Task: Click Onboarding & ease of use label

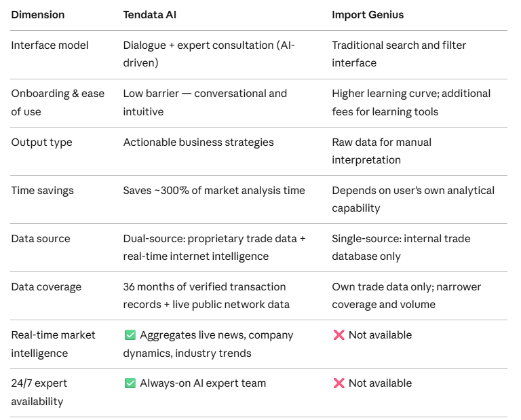Action: (58, 102)
